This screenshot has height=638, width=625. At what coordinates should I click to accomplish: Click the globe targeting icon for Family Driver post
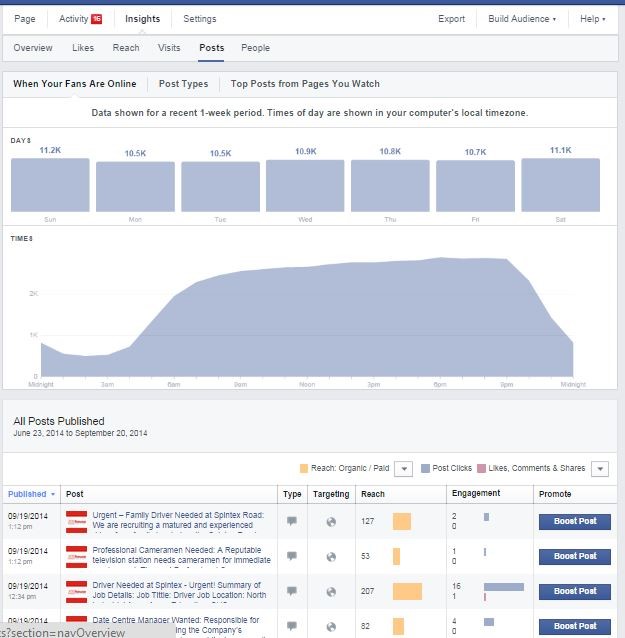[x=331, y=522]
